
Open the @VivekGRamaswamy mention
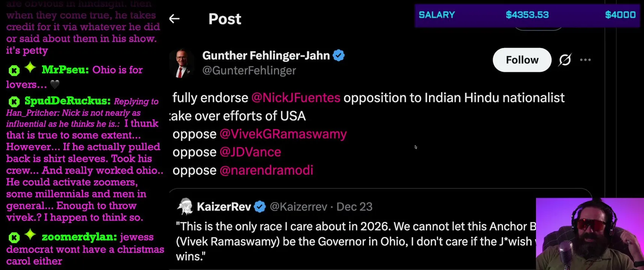tap(283, 134)
